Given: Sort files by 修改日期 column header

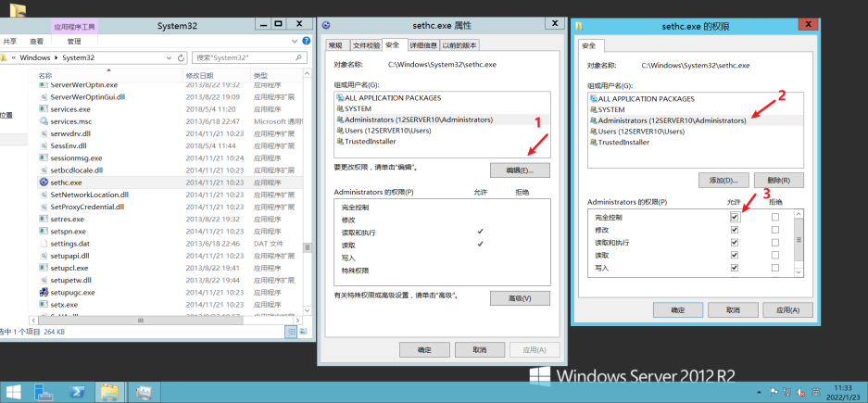Looking at the screenshot, I should [217, 75].
